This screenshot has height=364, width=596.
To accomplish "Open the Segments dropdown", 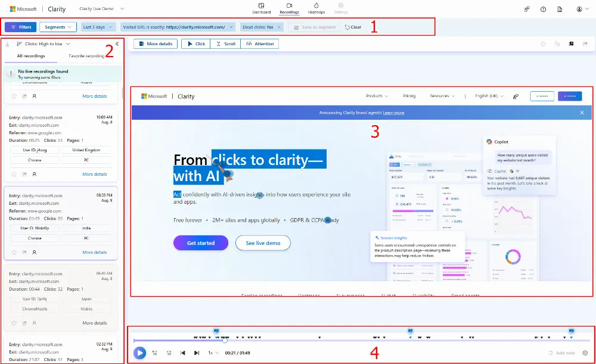I will pyautogui.click(x=58, y=27).
